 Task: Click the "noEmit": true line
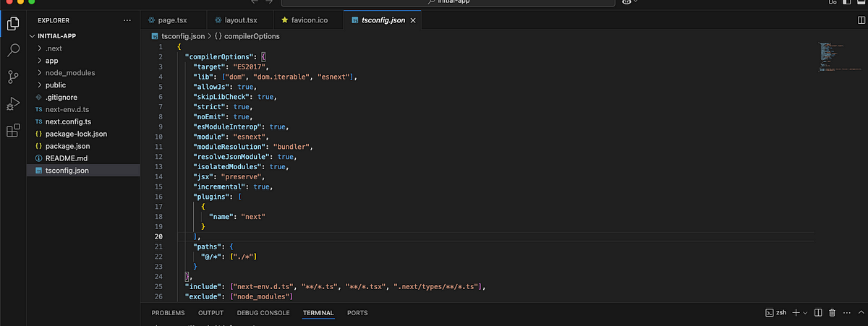[223, 116]
